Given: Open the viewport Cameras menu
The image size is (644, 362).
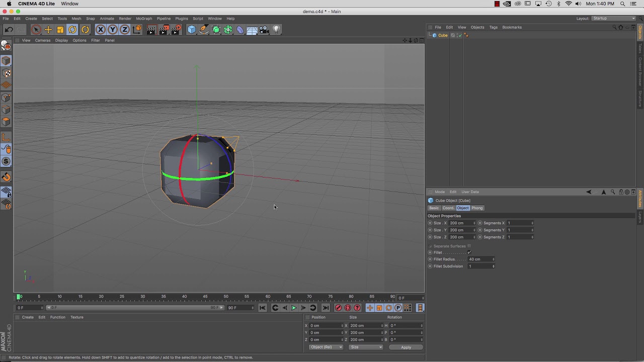Looking at the screenshot, I should tap(43, 40).
